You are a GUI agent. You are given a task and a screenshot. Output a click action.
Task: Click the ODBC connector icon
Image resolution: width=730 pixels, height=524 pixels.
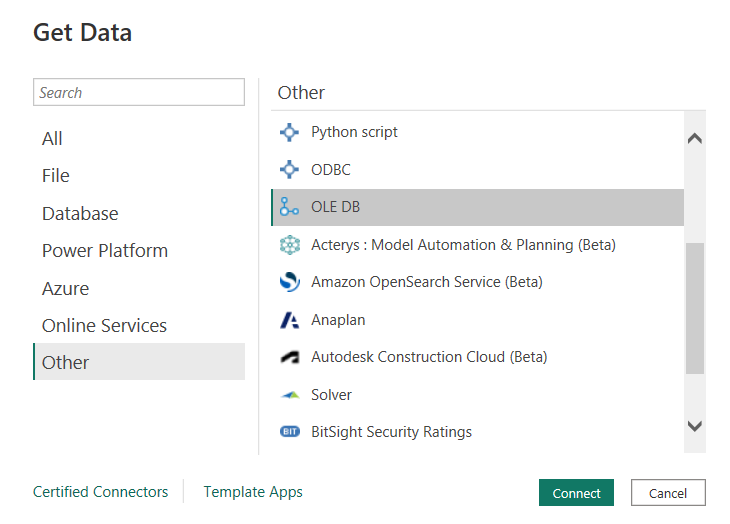coord(290,170)
